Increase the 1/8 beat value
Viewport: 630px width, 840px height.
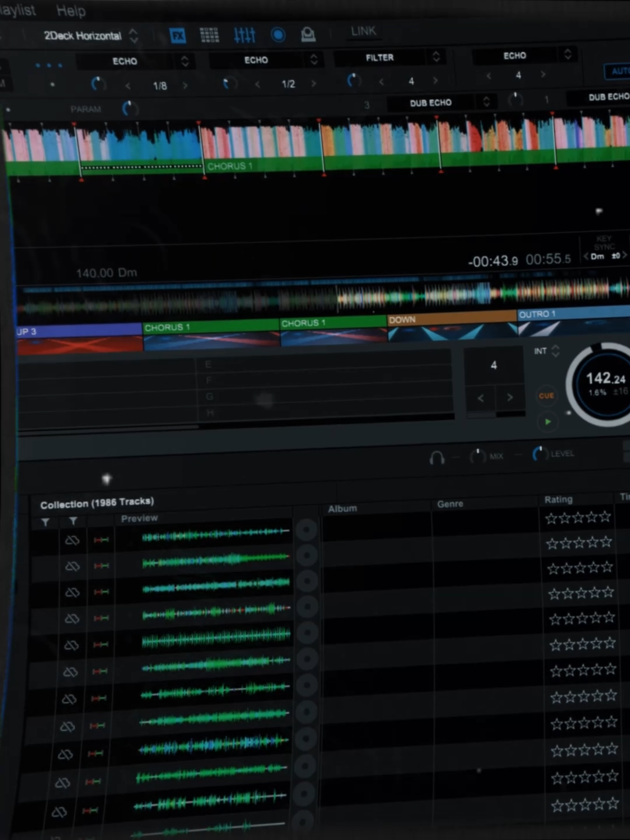pyautogui.click(x=185, y=85)
